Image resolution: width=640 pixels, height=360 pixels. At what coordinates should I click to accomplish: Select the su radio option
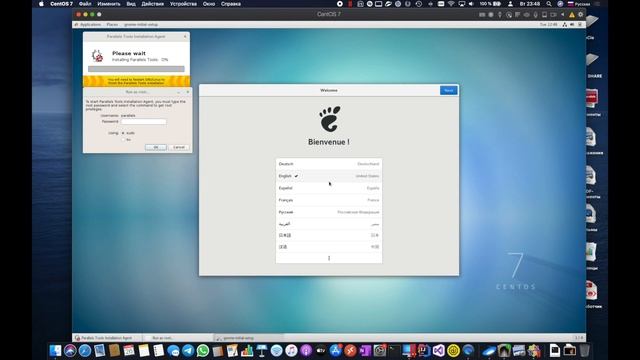pos(123,140)
